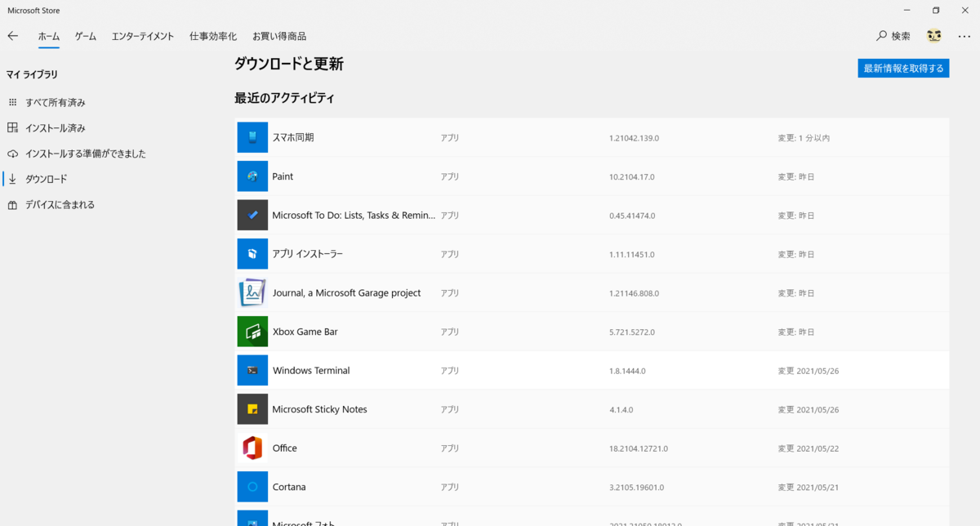The width and height of the screenshot is (980, 526).
Task: Open the three-dot more options menu
Action: click(964, 36)
